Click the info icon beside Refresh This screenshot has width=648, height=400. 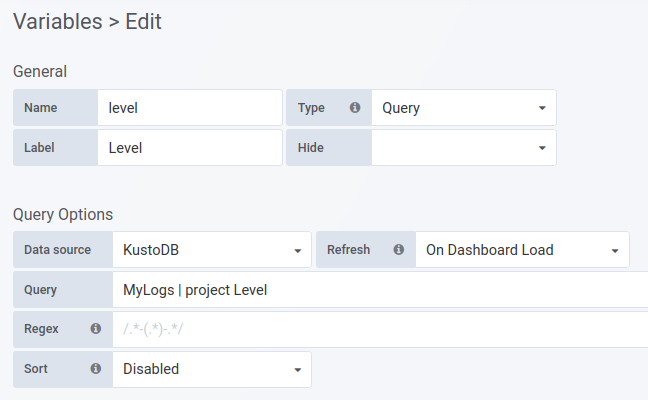(398, 250)
